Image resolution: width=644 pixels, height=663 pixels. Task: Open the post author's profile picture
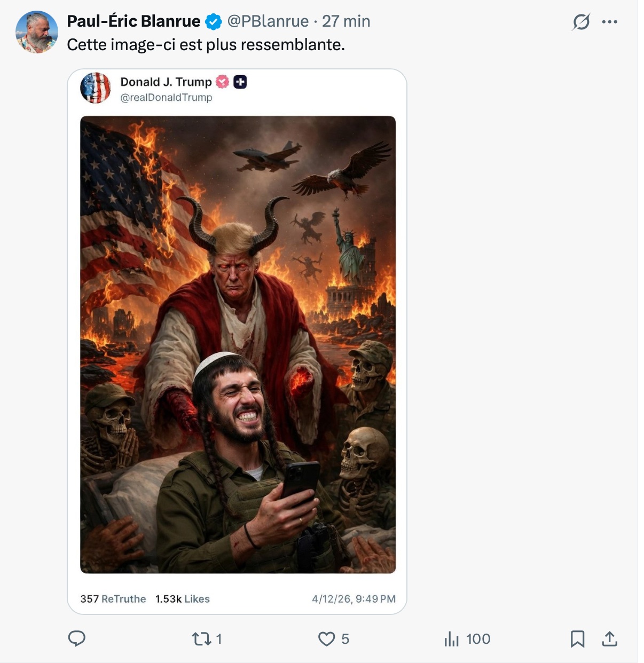(37, 32)
